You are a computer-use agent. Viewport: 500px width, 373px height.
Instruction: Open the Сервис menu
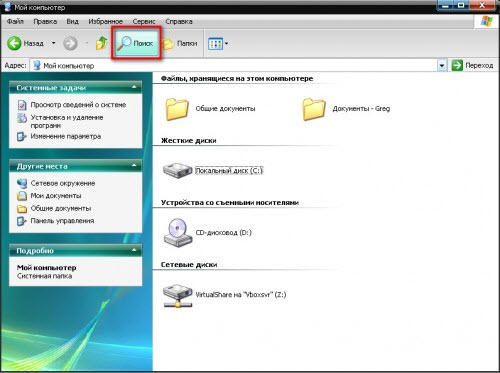(144, 21)
